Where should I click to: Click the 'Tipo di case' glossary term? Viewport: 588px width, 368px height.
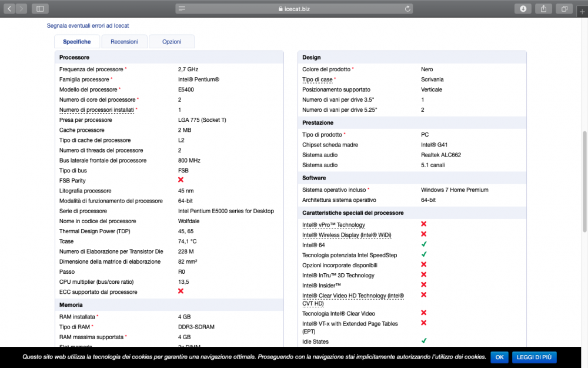click(318, 79)
